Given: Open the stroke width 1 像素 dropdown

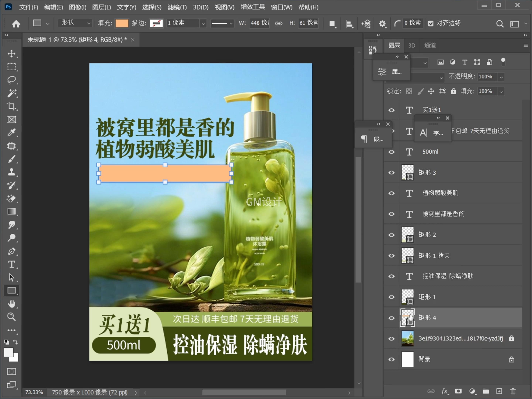Looking at the screenshot, I should [x=203, y=23].
